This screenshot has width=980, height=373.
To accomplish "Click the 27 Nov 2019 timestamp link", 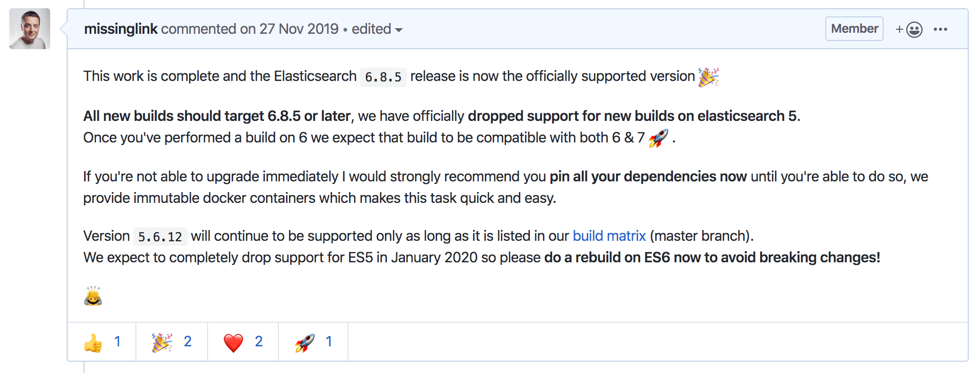I will coord(299,29).
